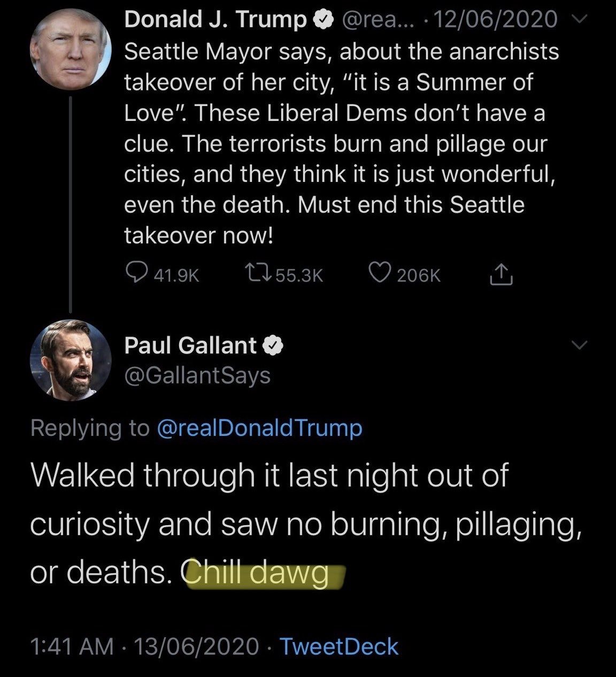The width and height of the screenshot is (616, 677).
Task: Click Paul Gallant's verified badge
Action: (274, 346)
